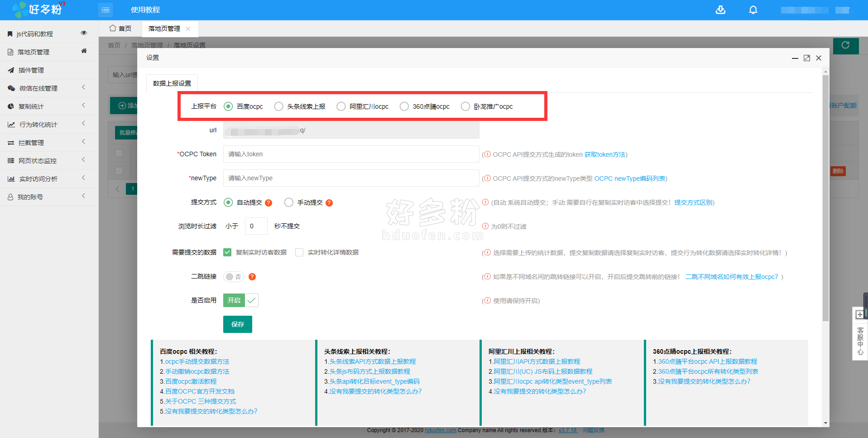Choose 手动提交 submission method

(288, 202)
